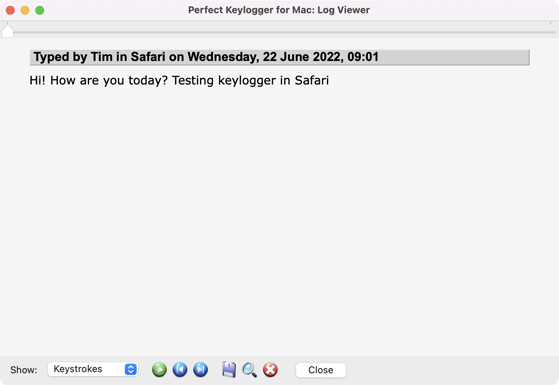Viewport: 559px width, 385px height.
Task: Zoom window using green button
Action: click(40, 10)
